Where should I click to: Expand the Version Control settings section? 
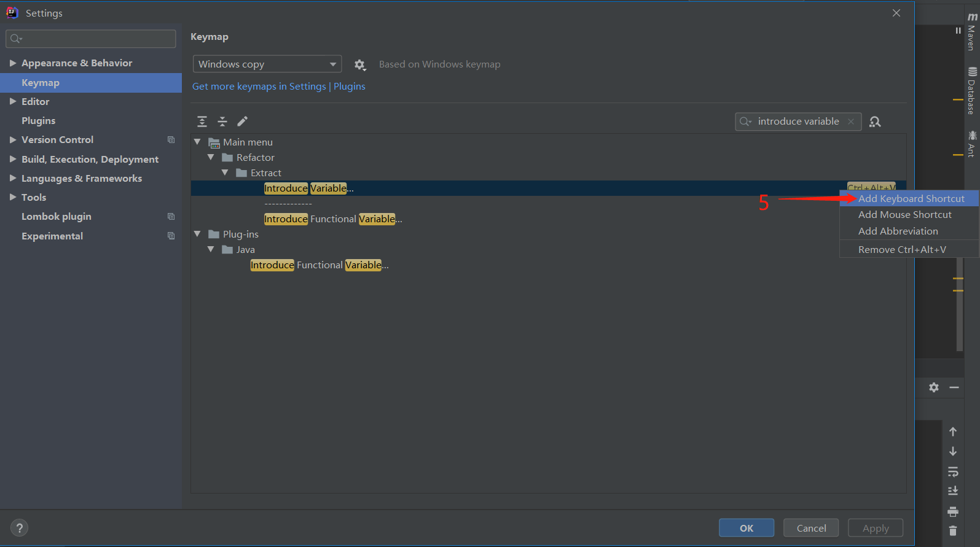coord(13,140)
